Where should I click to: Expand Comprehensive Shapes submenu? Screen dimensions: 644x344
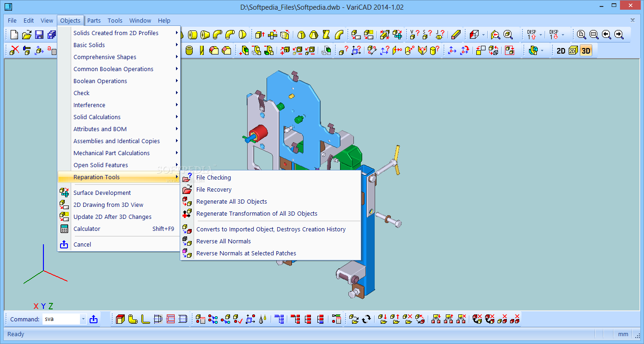click(x=119, y=57)
